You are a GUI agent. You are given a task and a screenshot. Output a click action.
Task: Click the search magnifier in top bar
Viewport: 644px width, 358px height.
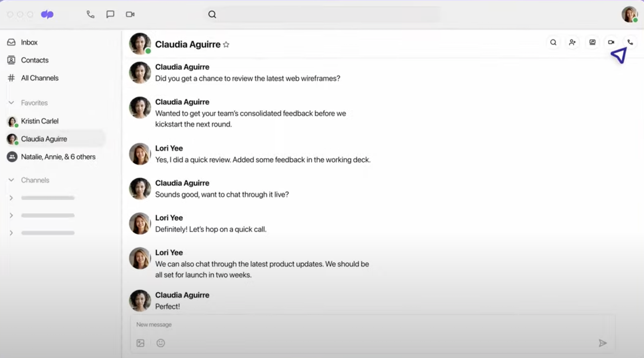(x=212, y=15)
